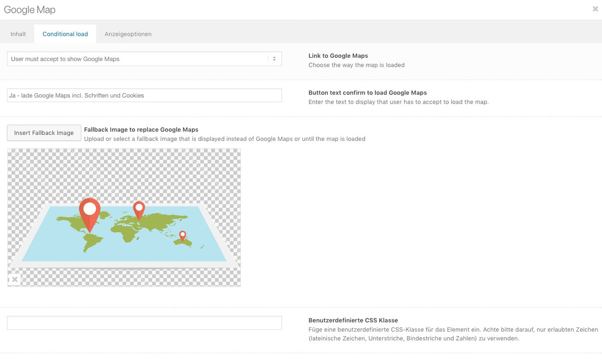Click the 'Choose the way the map is loaded' text
The height and width of the screenshot is (364, 602).
coord(356,65)
